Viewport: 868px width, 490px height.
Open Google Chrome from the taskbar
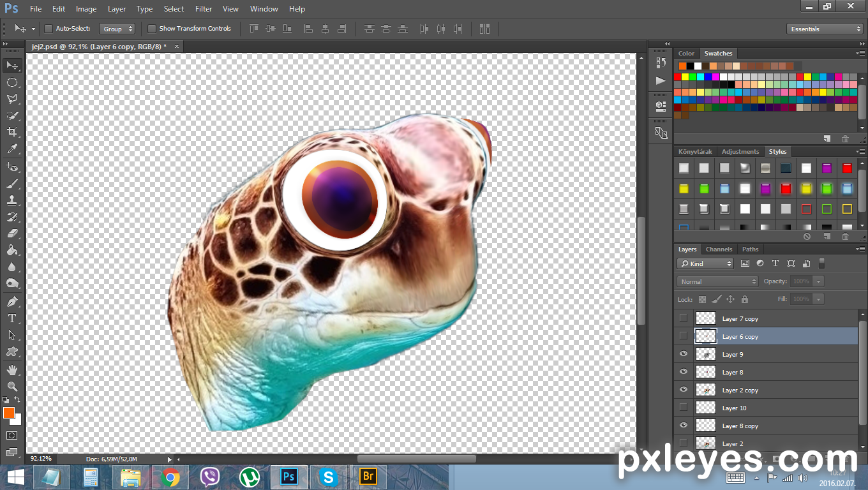[x=170, y=477]
